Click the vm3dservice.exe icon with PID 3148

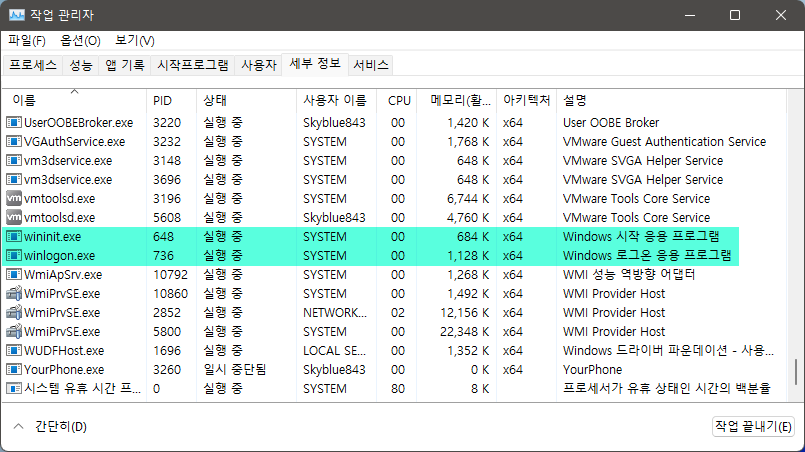[14, 160]
